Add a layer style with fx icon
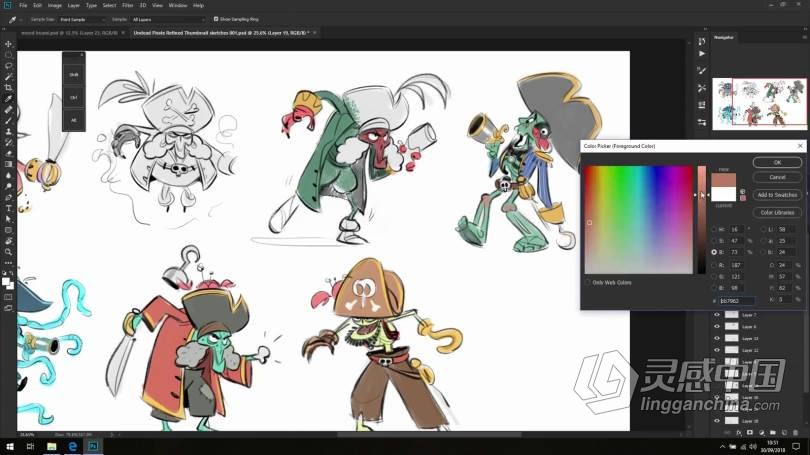Image resolution: width=810 pixels, height=455 pixels. (x=739, y=433)
